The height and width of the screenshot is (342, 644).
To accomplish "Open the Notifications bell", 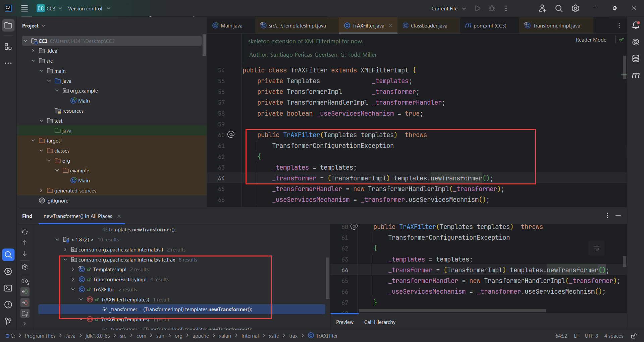I will 636,25.
